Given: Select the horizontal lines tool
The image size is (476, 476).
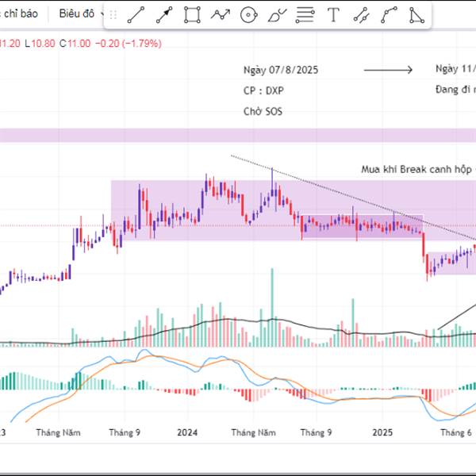Looking at the screenshot, I should [x=305, y=14].
